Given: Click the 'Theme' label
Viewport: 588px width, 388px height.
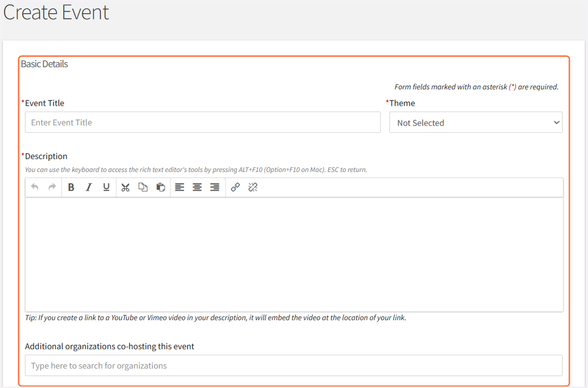Looking at the screenshot, I should (x=402, y=103).
